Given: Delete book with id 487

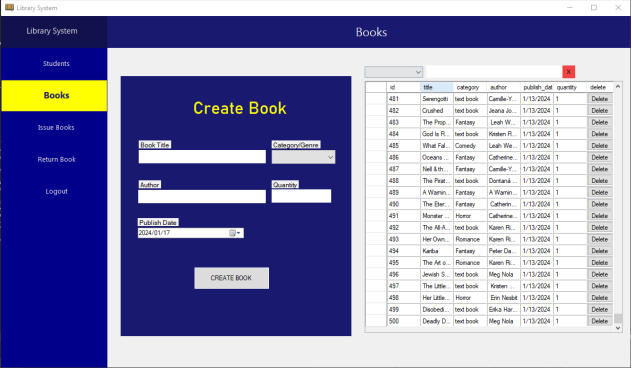Looking at the screenshot, I should point(599,169).
